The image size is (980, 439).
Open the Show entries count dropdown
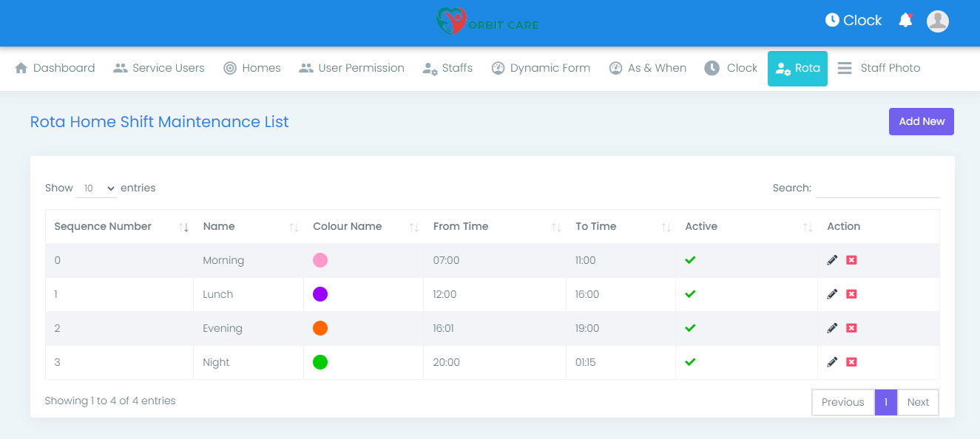97,188
